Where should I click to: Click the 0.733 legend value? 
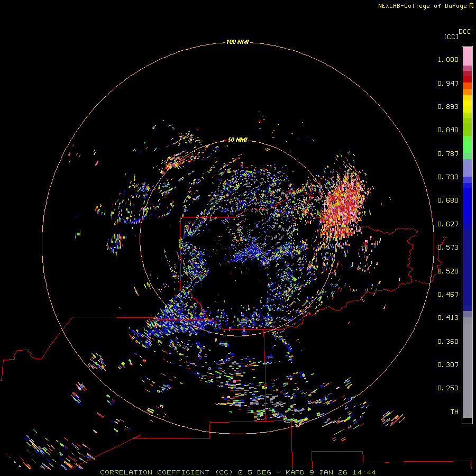[448, 177]
